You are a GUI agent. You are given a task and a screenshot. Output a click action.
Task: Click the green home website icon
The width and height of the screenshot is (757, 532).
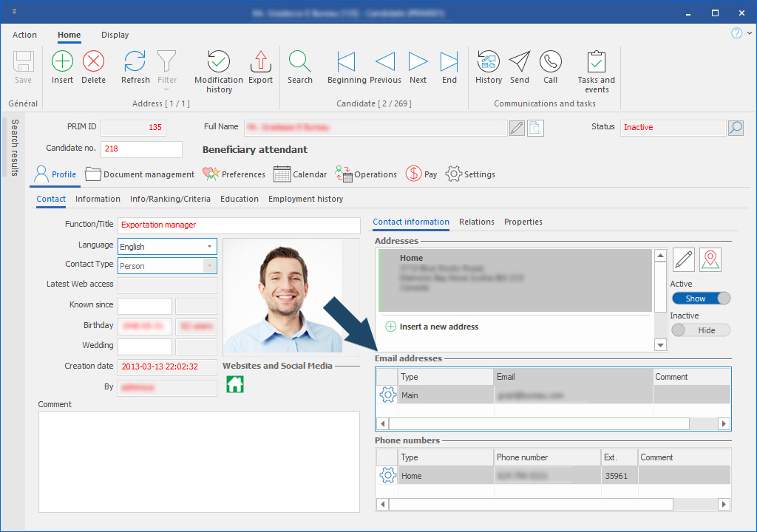pyautogui.click(x=235, y=384)
